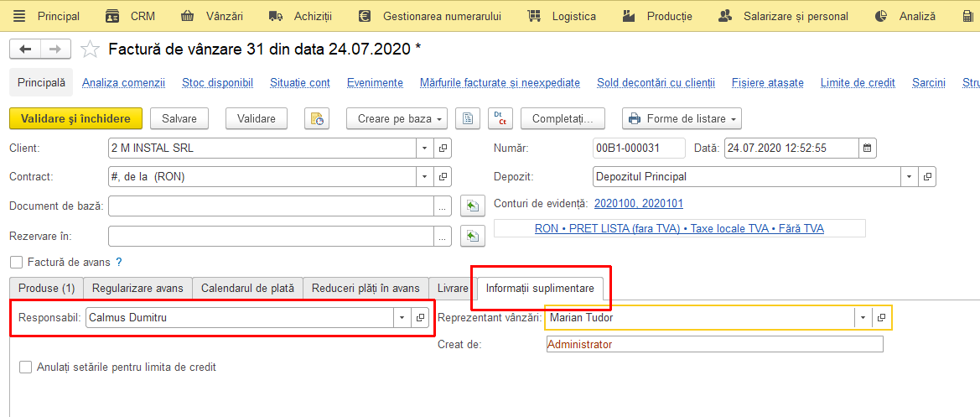This screenshot has height=417, width=980.
Task: Click the Număr field 00B1-000031
Action: click(639, 149)
